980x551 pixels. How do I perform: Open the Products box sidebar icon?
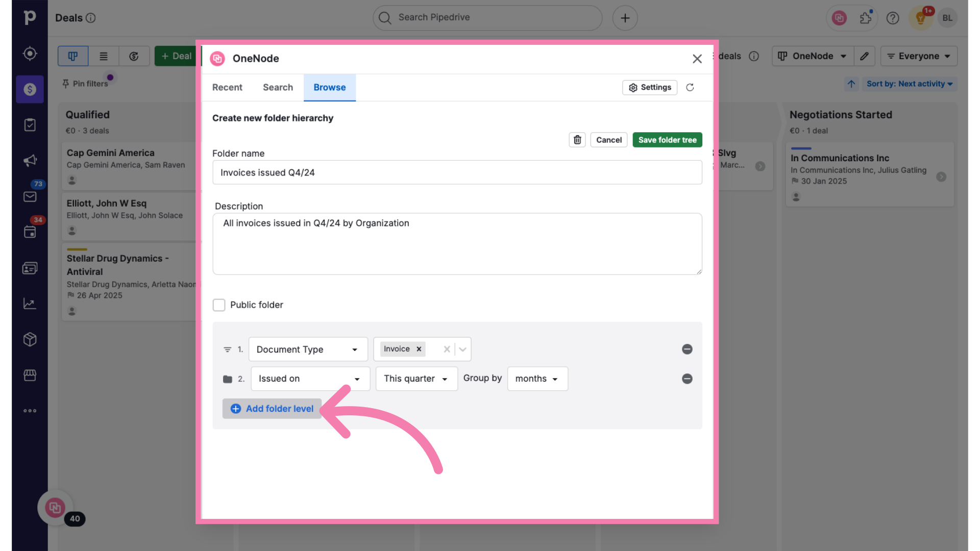click(x=30, y=339)
